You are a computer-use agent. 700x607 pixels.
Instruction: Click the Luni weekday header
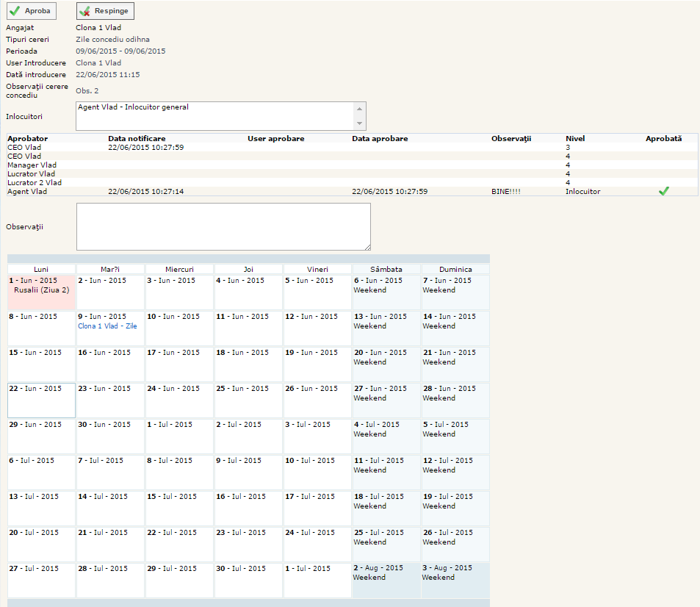[x=41, y=269]
